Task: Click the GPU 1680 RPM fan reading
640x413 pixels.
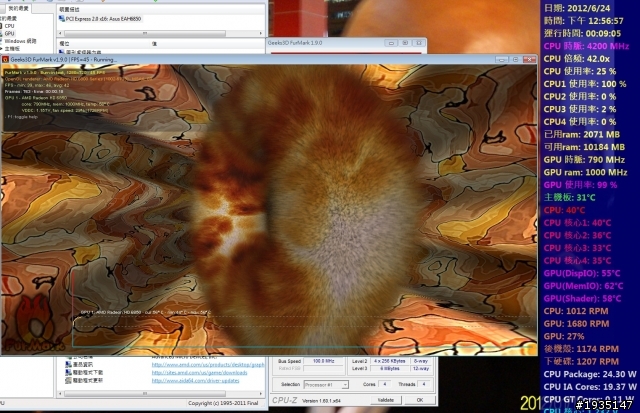Action: coord(576,324)
